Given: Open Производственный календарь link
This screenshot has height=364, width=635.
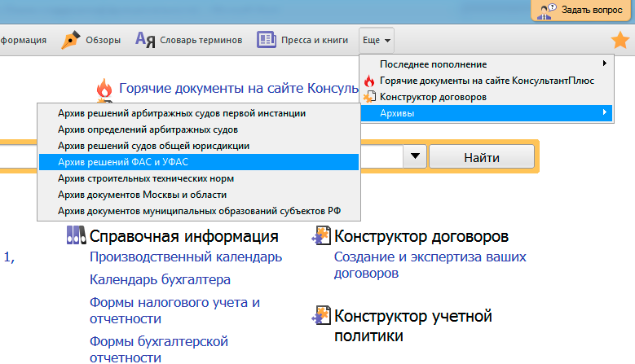Looking at the screenshot, I should [x=186, y=257].
